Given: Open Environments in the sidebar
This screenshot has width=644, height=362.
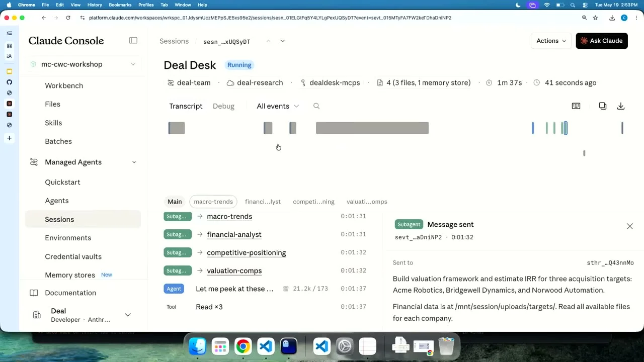Looking at the screenshot, I should click(x=68, y=238).
